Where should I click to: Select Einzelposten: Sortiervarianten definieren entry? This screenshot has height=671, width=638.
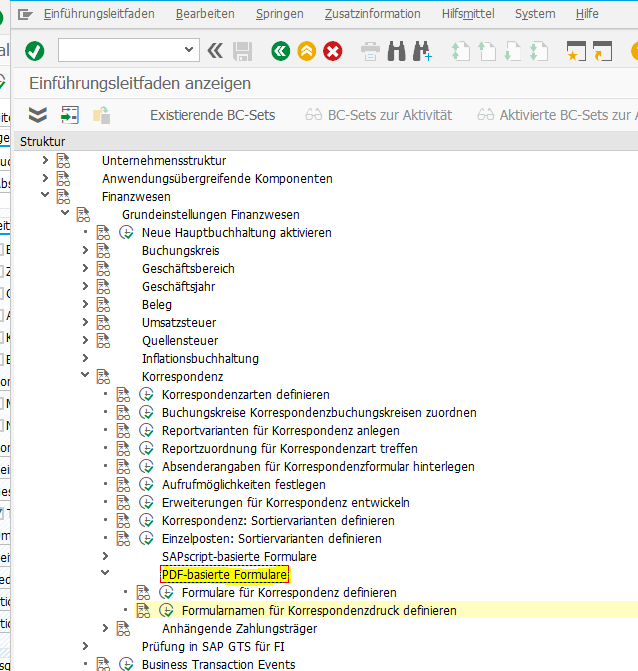[272, 538]
